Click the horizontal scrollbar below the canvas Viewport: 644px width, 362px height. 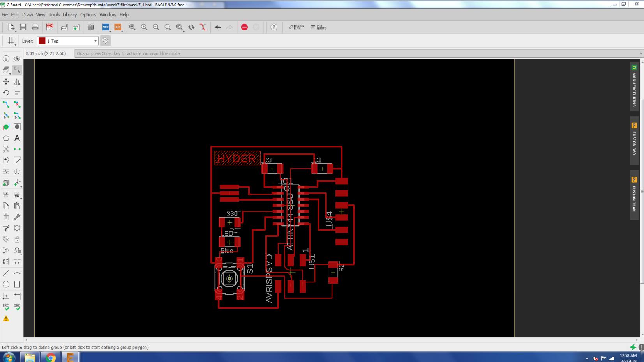[332, 340]
